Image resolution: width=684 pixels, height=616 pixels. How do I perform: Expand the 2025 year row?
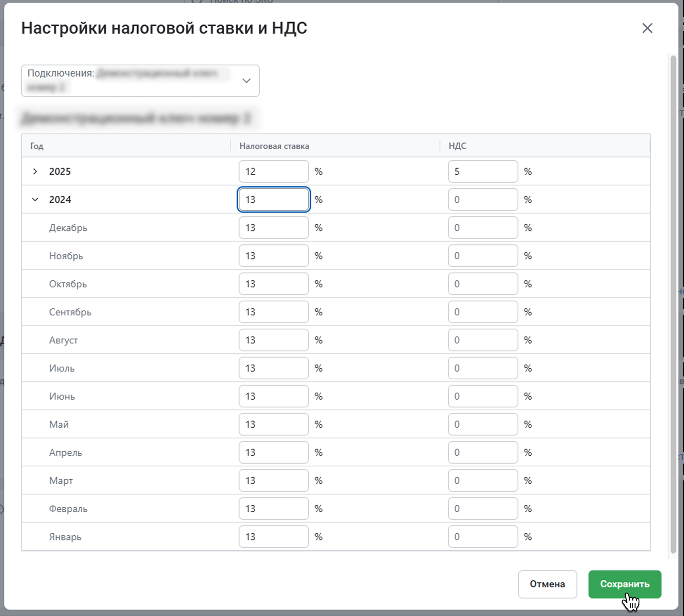(35, 171)
